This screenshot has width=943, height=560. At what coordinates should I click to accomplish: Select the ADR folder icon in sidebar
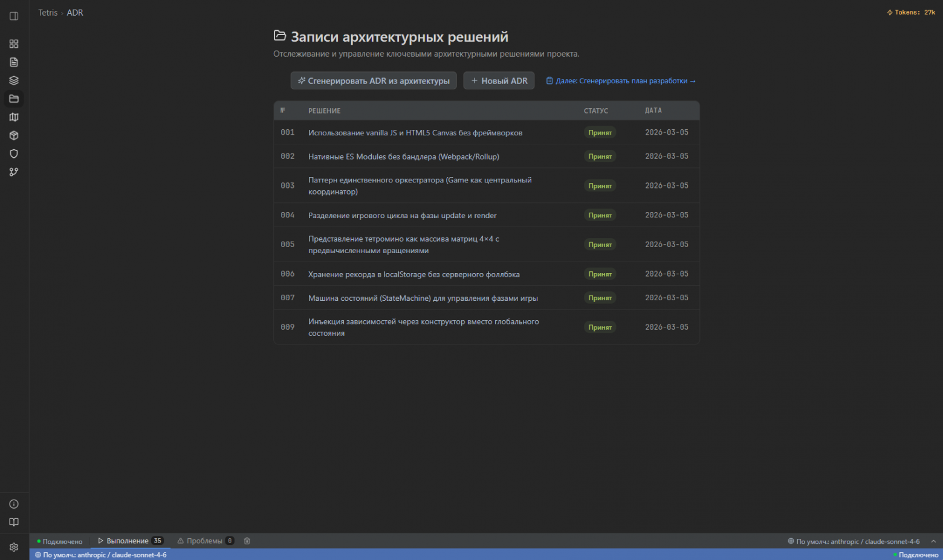click(14, 99)
